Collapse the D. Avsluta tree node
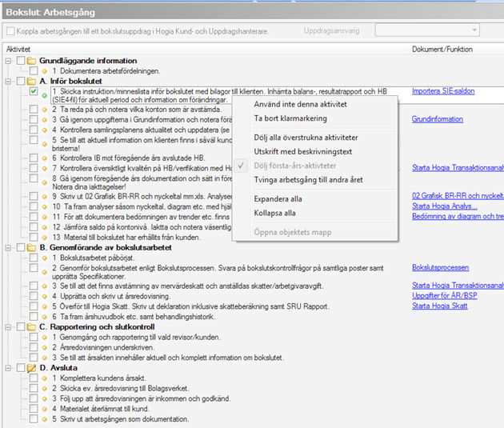Screen dimensions: 504x428 click(x=8, y=368)
